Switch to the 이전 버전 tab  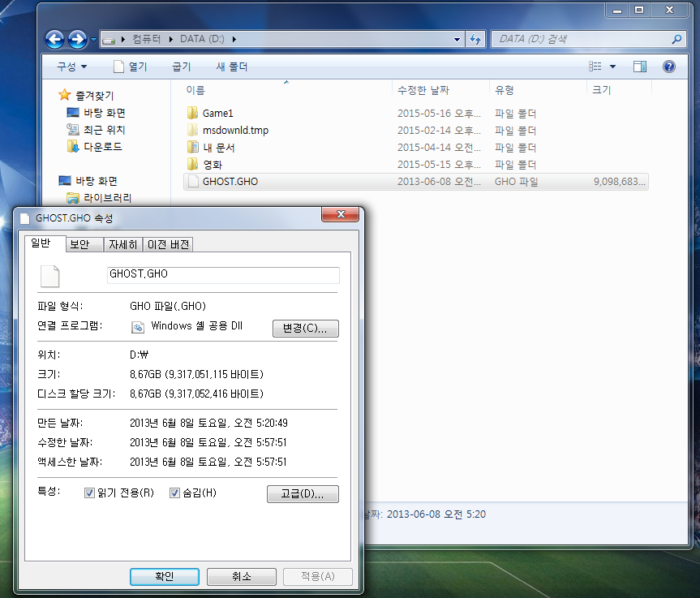pyautogui.click(x=168, y=244)
